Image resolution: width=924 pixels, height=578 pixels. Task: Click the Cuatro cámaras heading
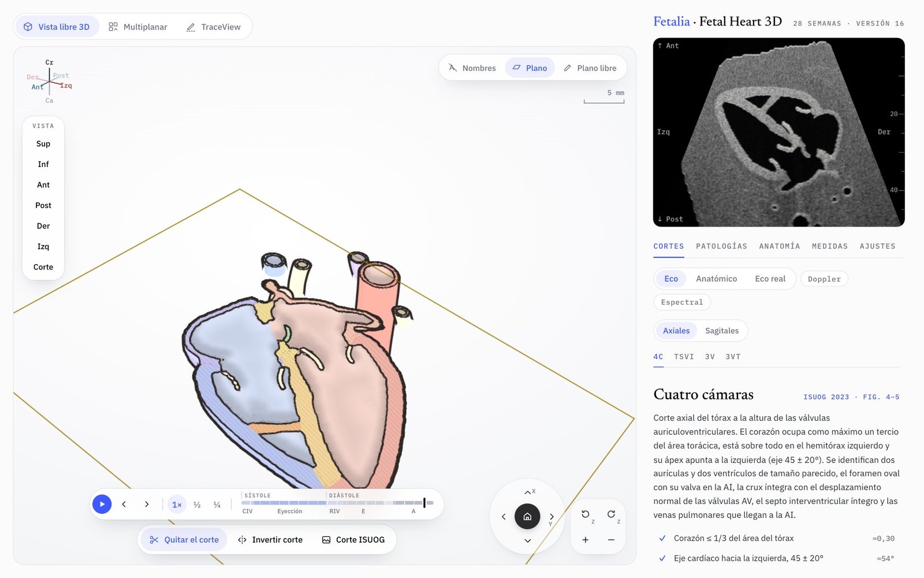703,395
